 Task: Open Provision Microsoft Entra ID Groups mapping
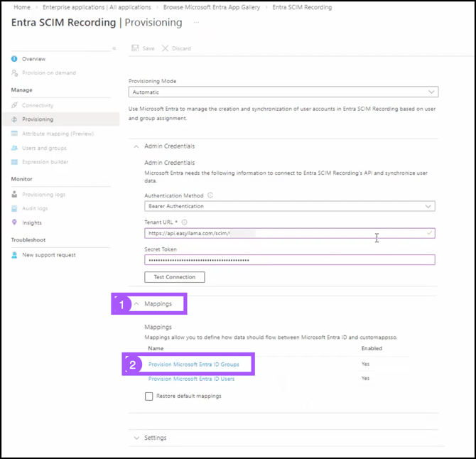click(x=193, y=364)
